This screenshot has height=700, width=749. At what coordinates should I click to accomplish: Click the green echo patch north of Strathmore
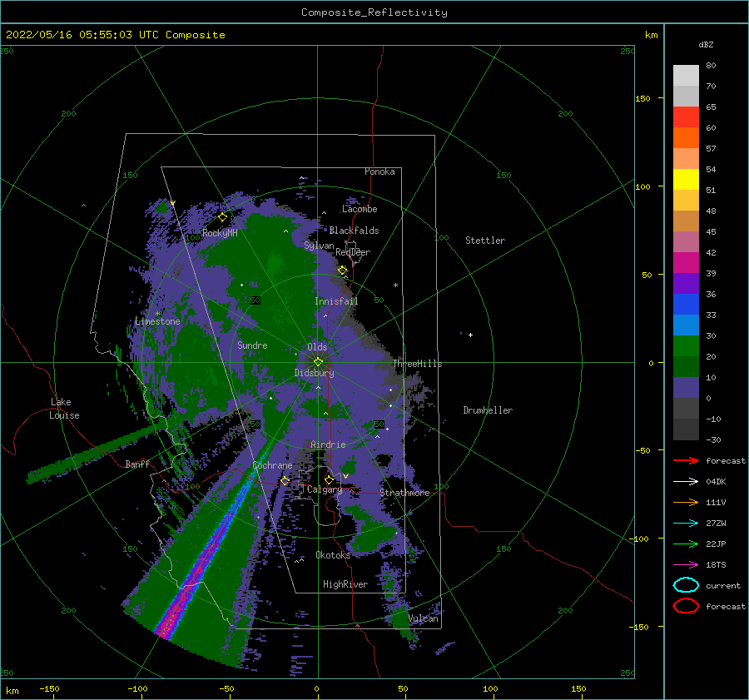349,468
